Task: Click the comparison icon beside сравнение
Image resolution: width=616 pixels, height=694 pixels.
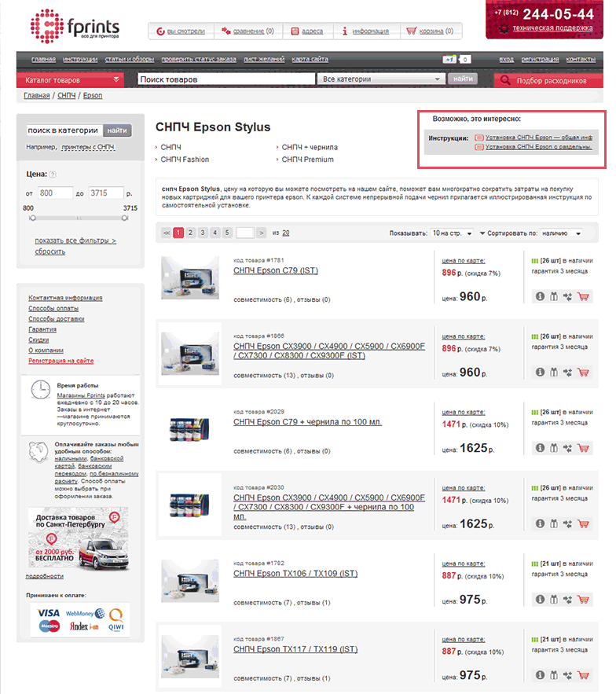Action: point(226,31)
